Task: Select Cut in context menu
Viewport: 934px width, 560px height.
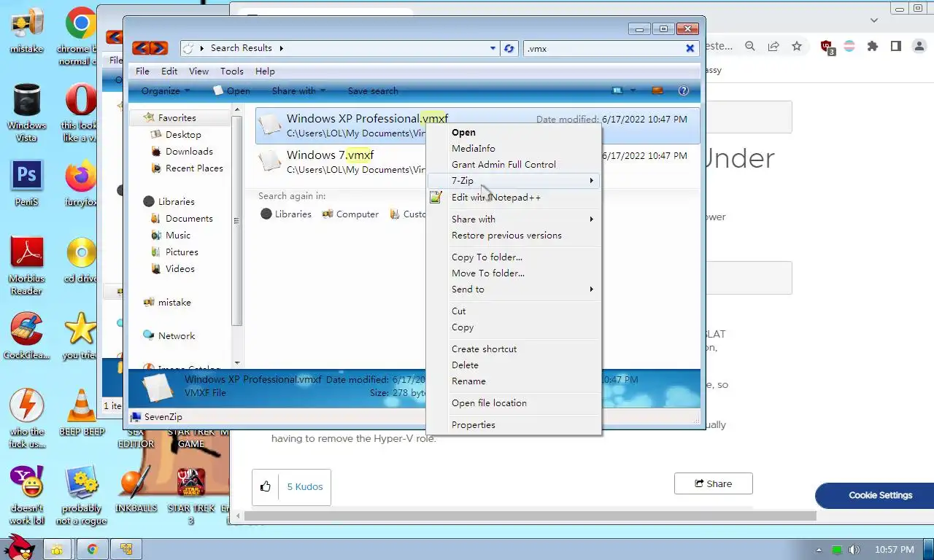Action: click(514, 311)
